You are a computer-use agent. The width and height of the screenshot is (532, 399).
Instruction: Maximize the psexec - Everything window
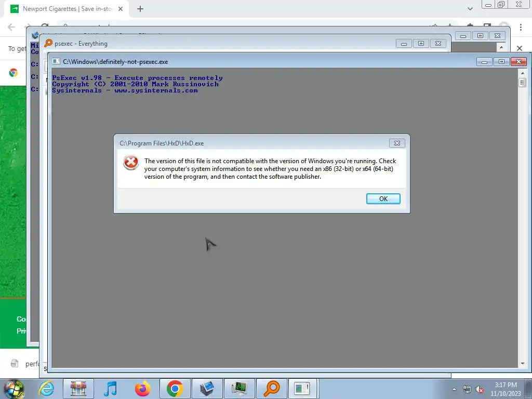421,44
